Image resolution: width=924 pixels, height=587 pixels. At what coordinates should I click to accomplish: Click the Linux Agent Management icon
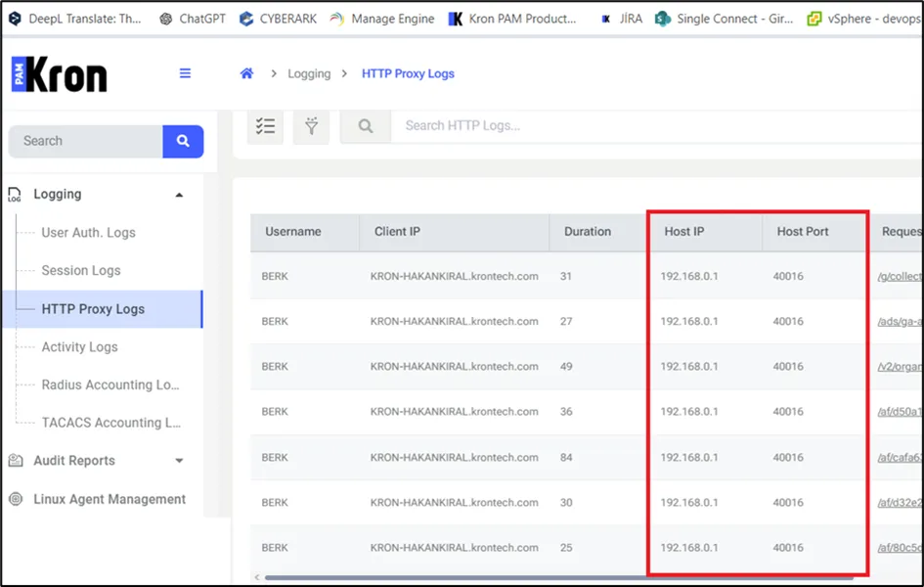[16, 499]
